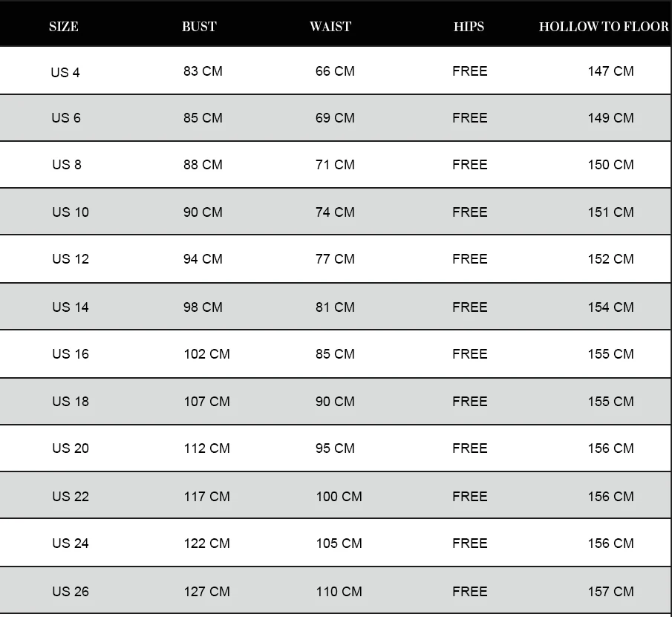This screenshot has width=672, height=617.
Task: Click the BUST column header
Action: (199, 27)
